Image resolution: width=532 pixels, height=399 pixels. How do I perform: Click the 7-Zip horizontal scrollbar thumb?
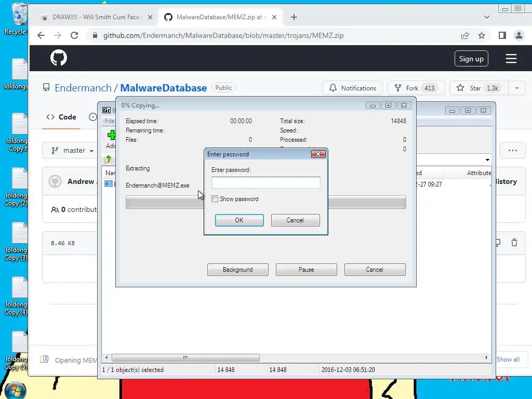(185, 357)
